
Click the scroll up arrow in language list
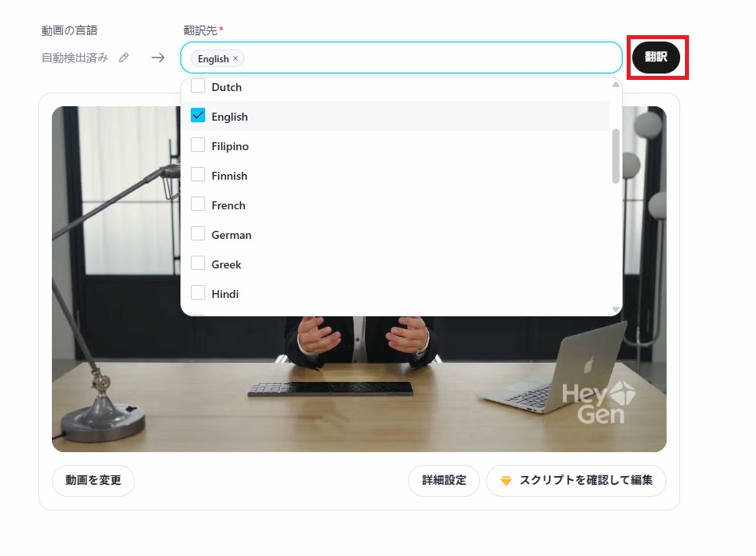click(615, 85)
